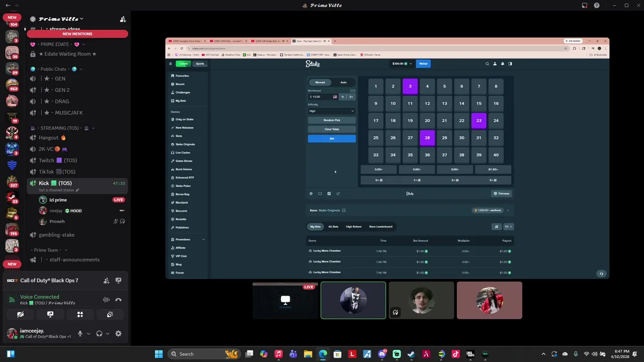Click the Stake search magnifier icon

(487, 64)
